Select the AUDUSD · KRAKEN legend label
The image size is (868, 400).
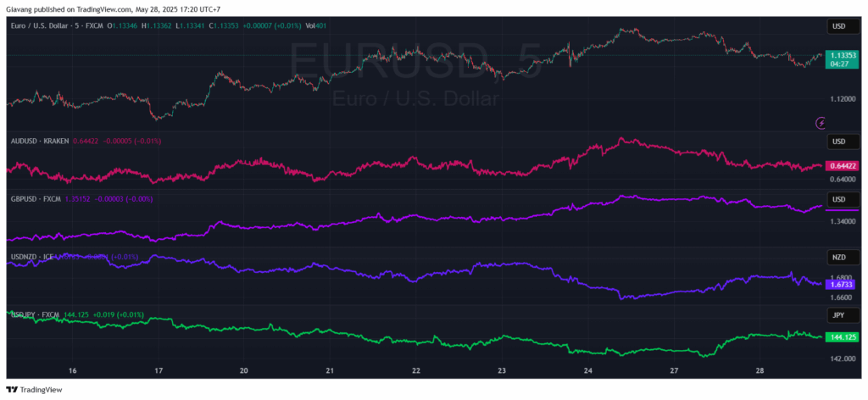[39, 141]
